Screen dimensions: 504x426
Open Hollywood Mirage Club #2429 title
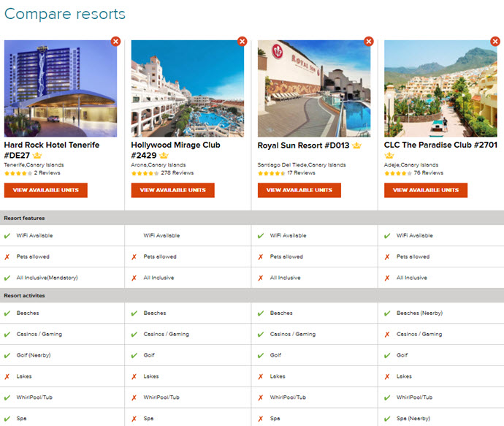pyautogui.click(x=175, y=150)
